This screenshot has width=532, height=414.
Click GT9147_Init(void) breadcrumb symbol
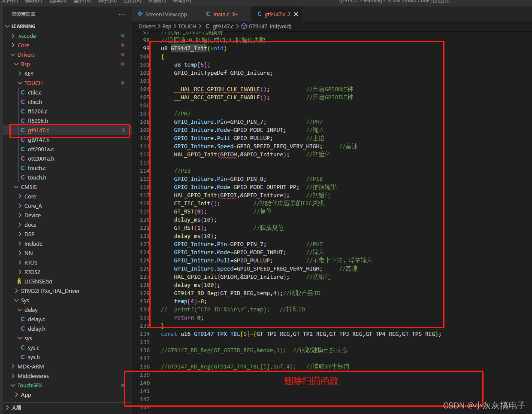270,26
